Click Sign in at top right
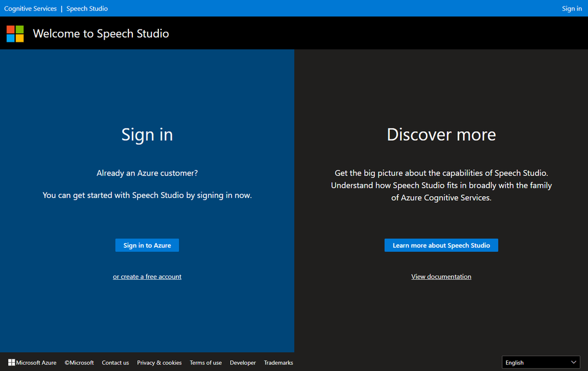This screenshot has width=588, height=371. [x=572, y=8]
